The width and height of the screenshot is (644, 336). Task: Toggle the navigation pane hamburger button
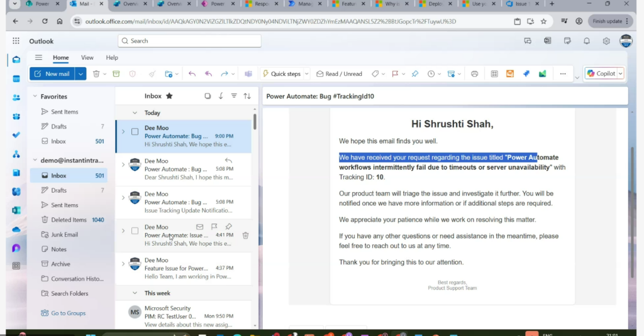[x=38, y=57]
